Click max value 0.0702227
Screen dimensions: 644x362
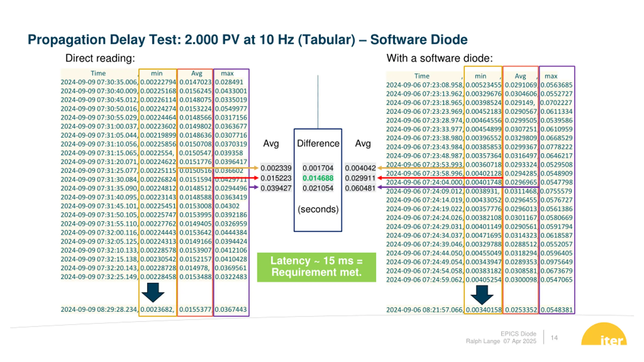click(x=556, y=103)
